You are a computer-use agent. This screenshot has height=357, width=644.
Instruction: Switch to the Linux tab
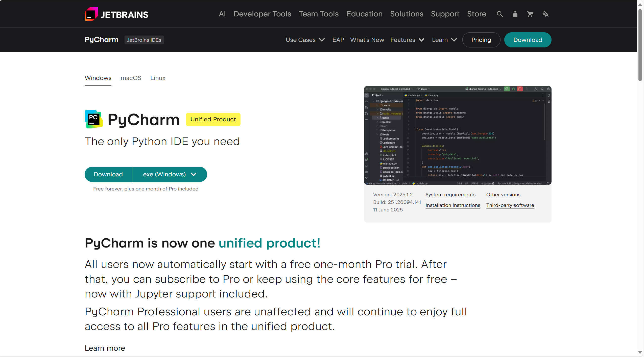coord(158,78)
